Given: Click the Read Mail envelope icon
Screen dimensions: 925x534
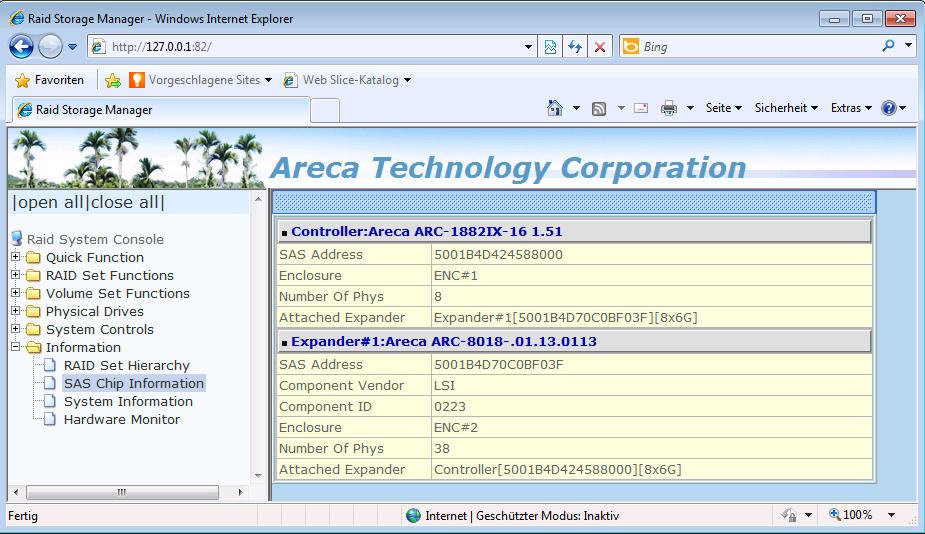Looking at the screenshot, I should [641, 108].
